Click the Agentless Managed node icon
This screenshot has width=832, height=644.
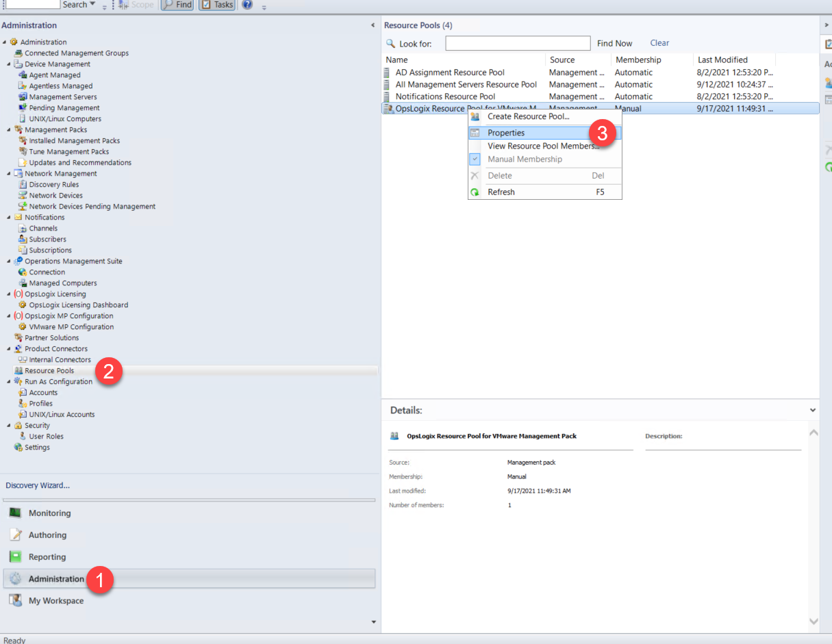click(x=23, y=86)
